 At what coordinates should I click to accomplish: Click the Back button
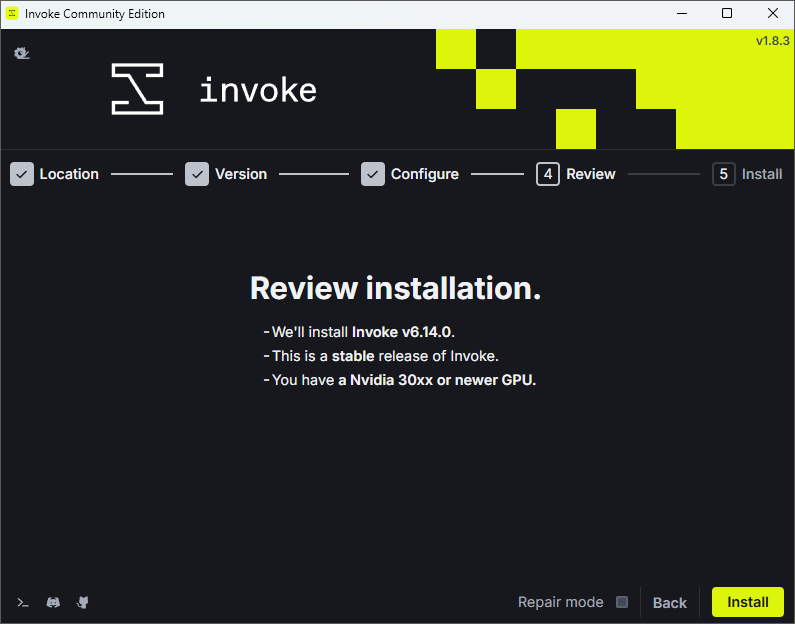pos(669,602)
